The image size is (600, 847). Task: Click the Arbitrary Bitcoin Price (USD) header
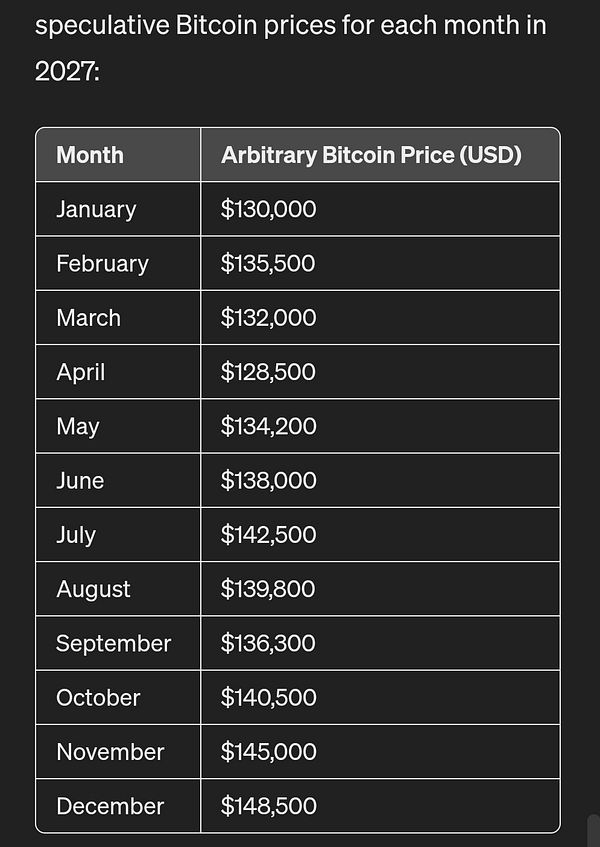371,155
